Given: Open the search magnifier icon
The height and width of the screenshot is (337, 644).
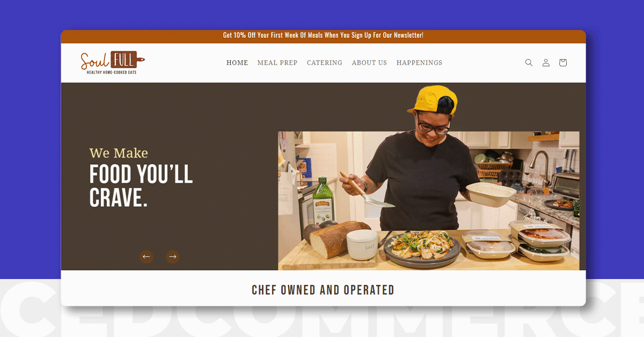Looking at the screenshot, I should click(529, 63).
